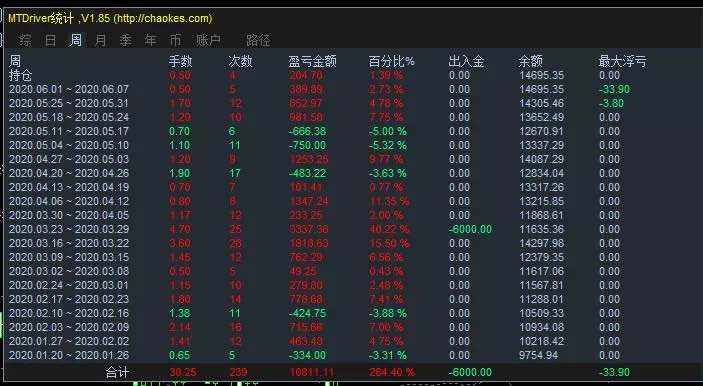Click the -5.32 % percentage cell
Screen dimensions: 703x386
387,145
